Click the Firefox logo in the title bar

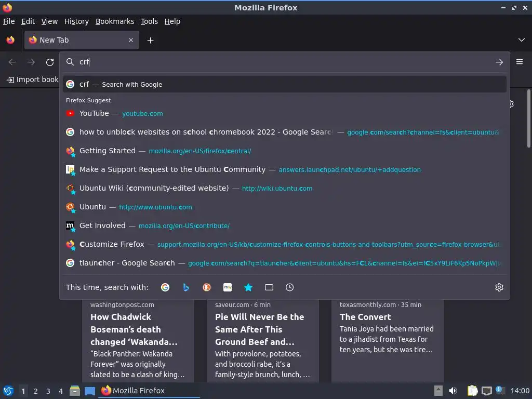[7, 7]
